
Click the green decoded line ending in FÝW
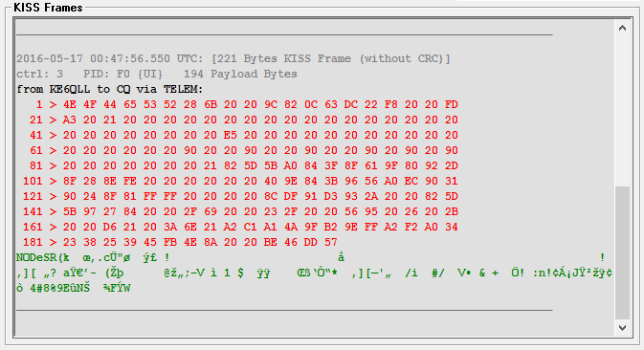tap(74, 288)
